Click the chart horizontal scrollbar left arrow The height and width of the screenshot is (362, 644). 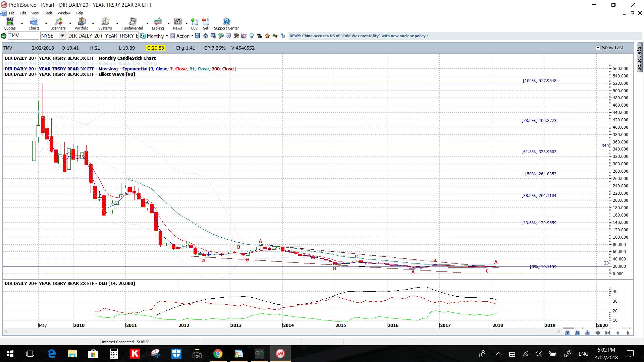point(6,331)
